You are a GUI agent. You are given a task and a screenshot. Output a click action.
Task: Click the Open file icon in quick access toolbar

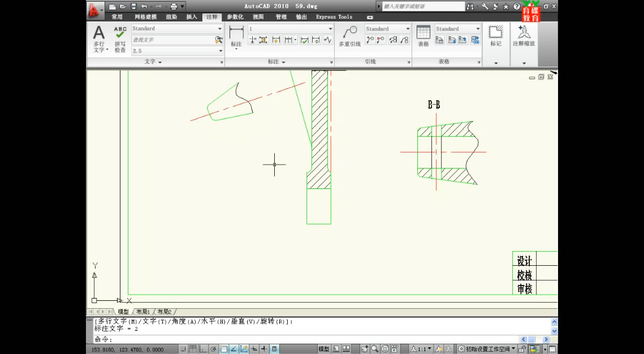tap(123, 7)
